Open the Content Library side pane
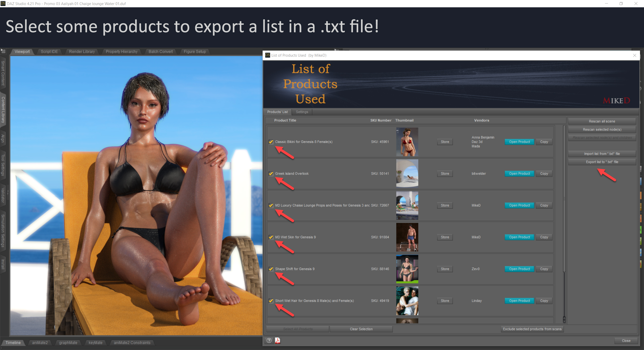 tap(3, 110)
